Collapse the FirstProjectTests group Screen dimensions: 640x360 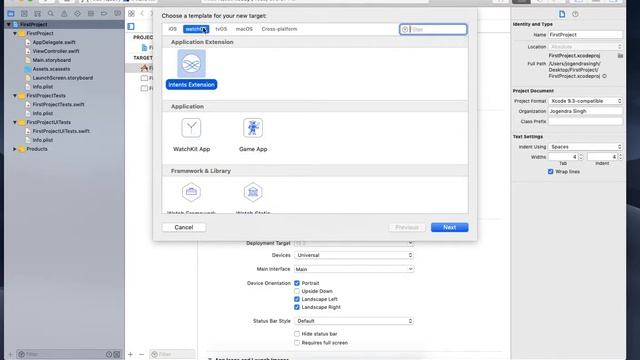tap(15, 96)
